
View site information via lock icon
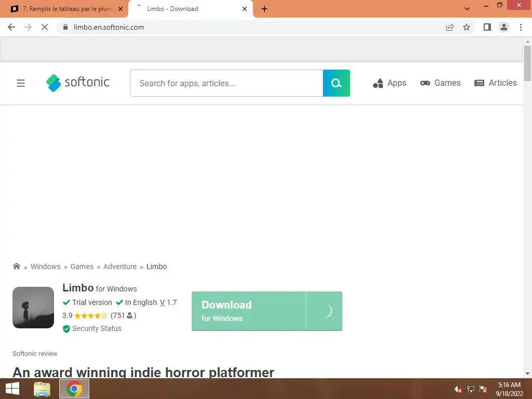tap(65, 27)
